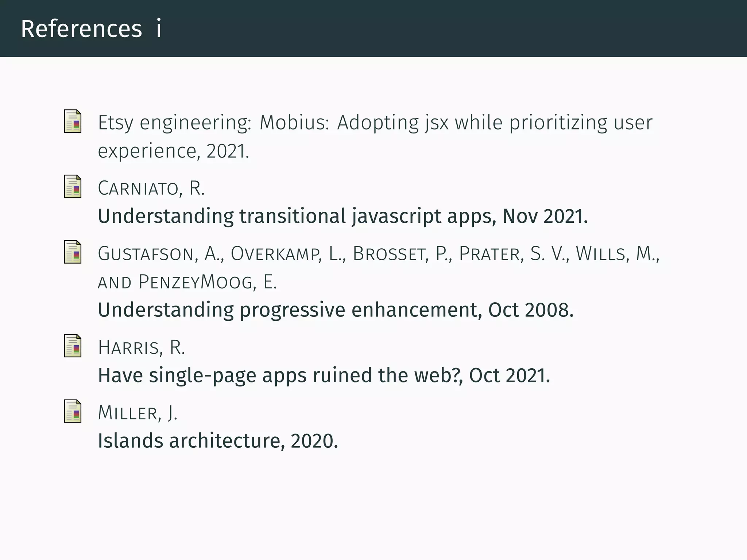Viewport: 747px width, 560px height.
Task: Click the 'References' slide heading
Action: coord(81,29)
